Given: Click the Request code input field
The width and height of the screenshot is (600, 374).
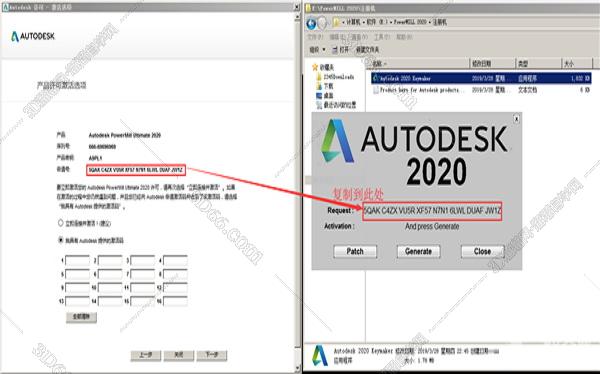Looking at the screenshot, I should (432, 211).
